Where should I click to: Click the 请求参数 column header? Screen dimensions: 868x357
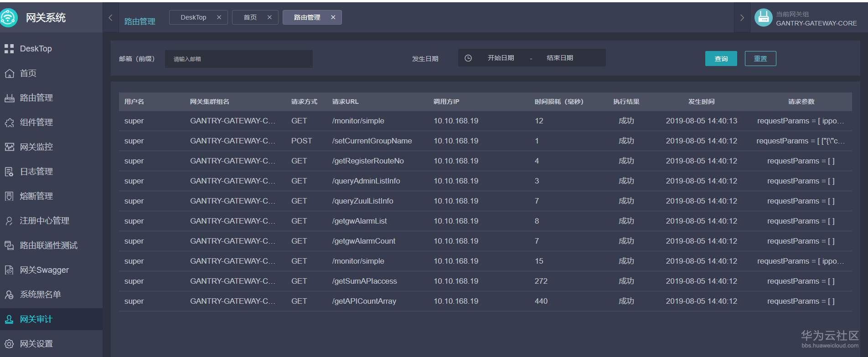[801, 102]
